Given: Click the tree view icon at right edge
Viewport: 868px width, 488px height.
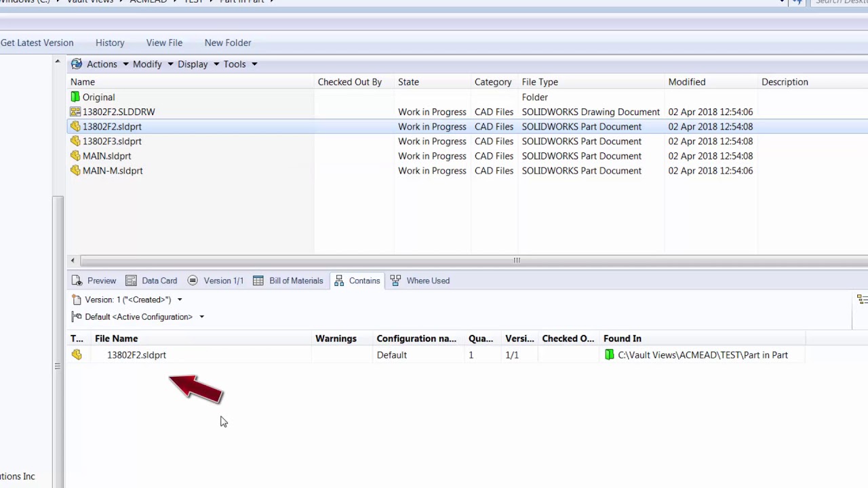Looking at the screenshot, I should pos(863,300).
